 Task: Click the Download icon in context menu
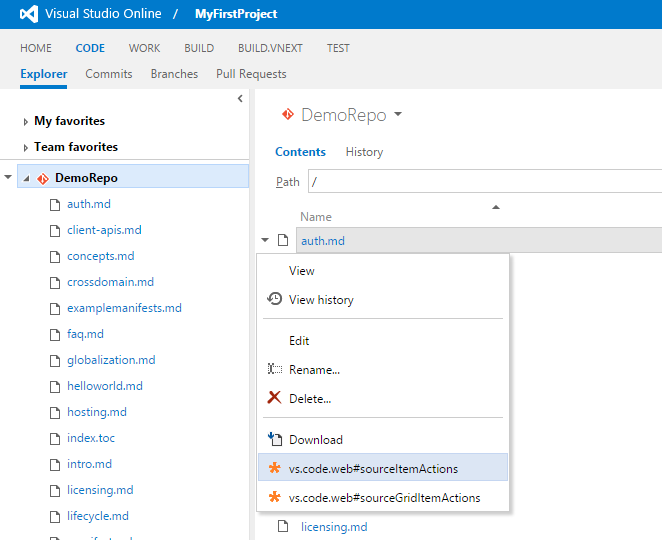coord(275,439)
